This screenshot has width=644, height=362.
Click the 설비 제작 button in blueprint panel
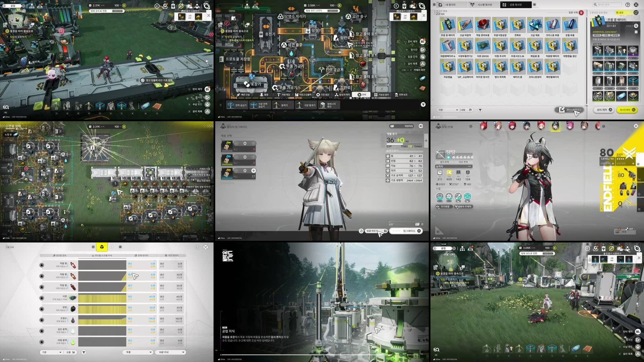(x=604, y=110)
